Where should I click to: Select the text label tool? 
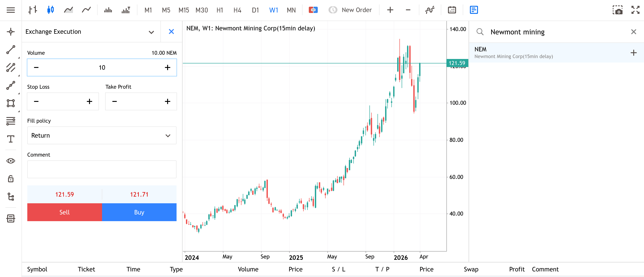[11, 139]
